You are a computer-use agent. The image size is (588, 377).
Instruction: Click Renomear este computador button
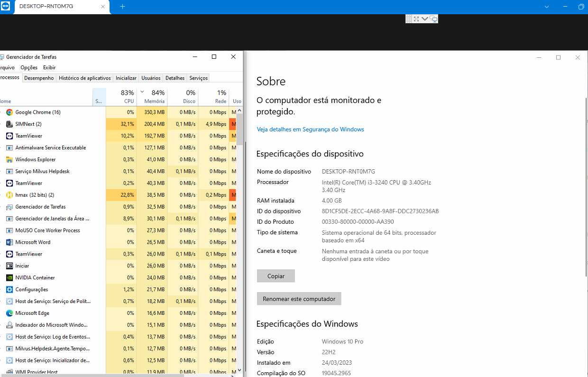[x=299, y=299]
